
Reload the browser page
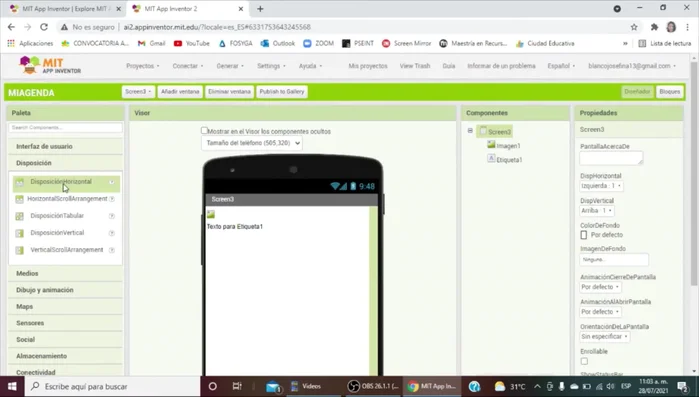click(x=44, y=27)
